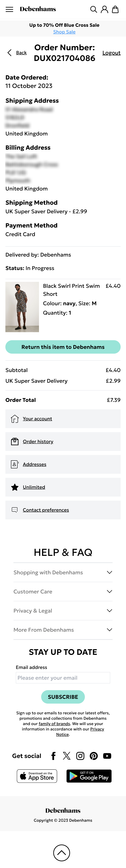Go to Order history
Image resolution: width=126 pixels, height=868 pixels.
[38, 441]
